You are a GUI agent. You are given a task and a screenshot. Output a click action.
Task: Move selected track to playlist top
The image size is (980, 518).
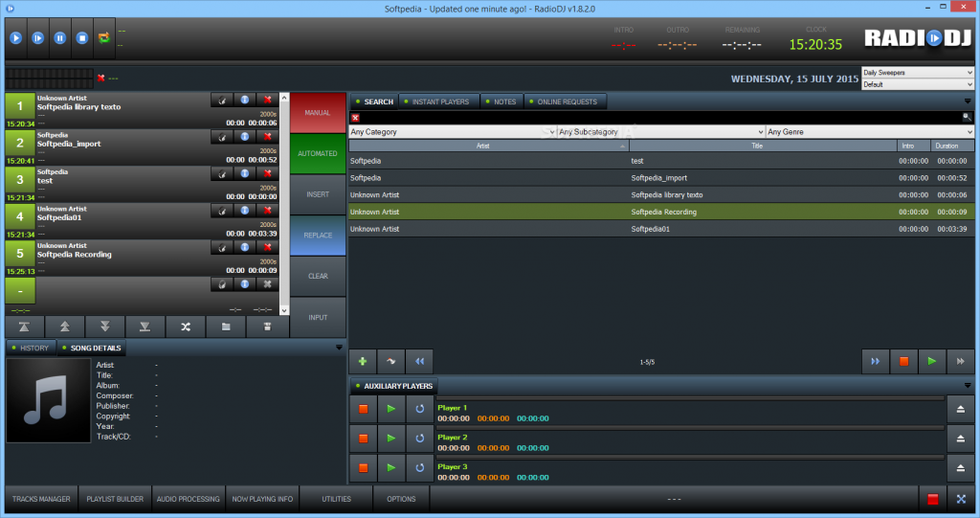(x=24, y=327)
